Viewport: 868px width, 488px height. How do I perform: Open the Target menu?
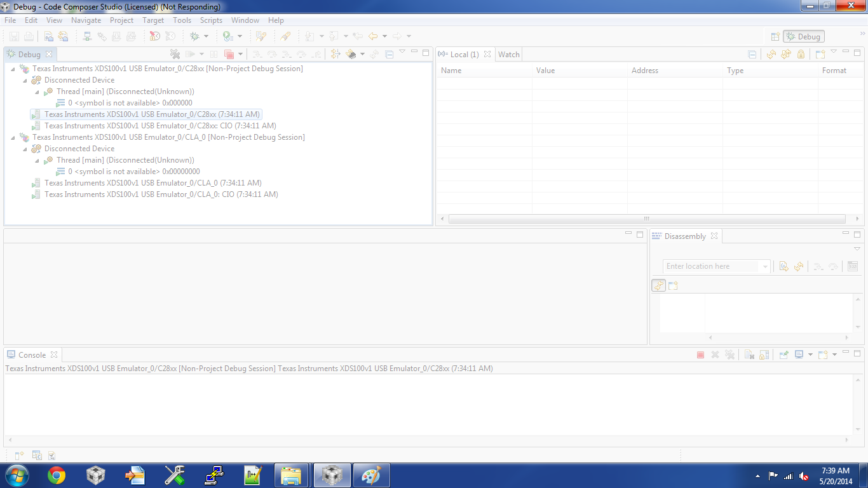pyautogui.click(x=153, y=20)
